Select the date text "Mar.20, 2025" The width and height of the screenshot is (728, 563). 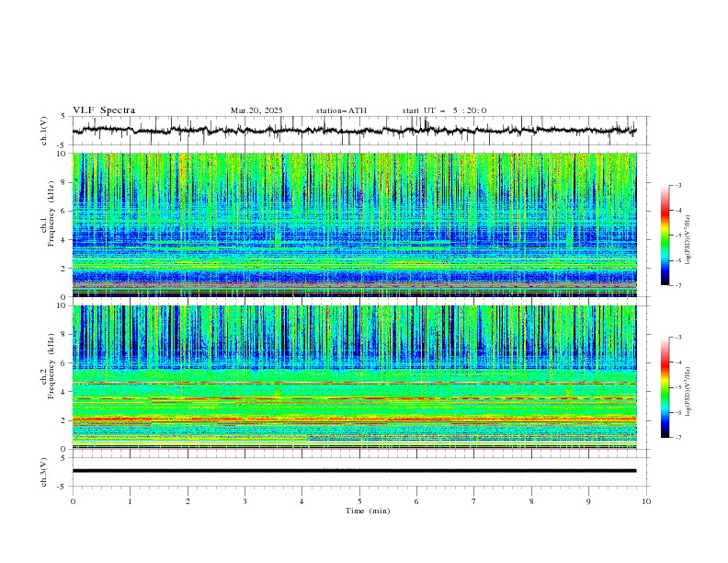click(256, 110)
